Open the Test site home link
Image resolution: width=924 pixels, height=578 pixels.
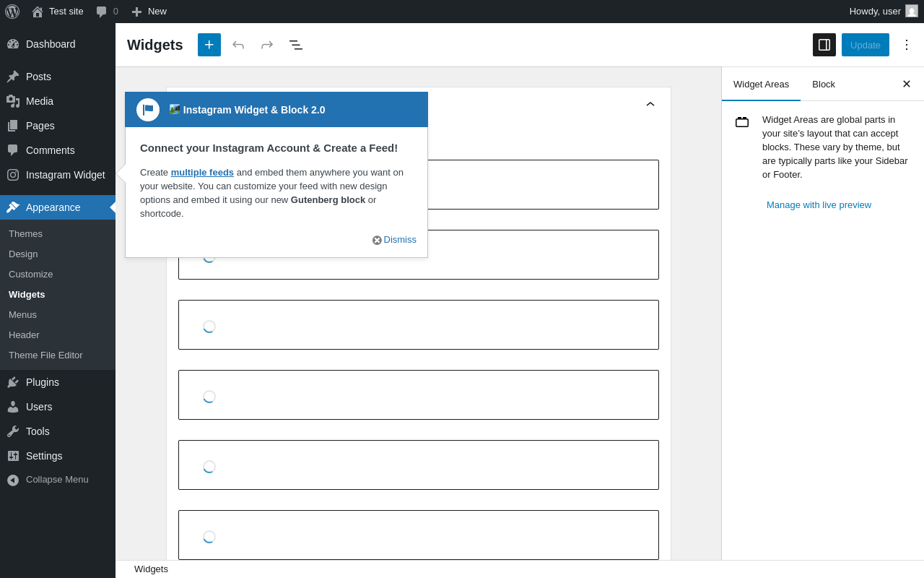(58, 12)
